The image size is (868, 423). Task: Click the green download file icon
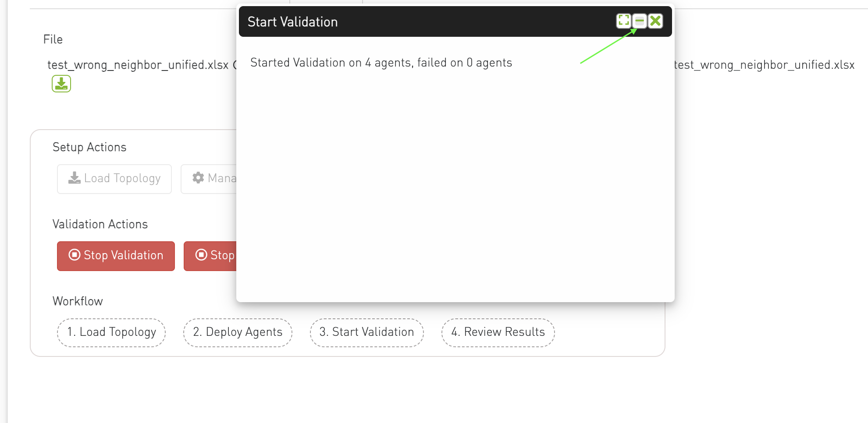click(61, 84)
